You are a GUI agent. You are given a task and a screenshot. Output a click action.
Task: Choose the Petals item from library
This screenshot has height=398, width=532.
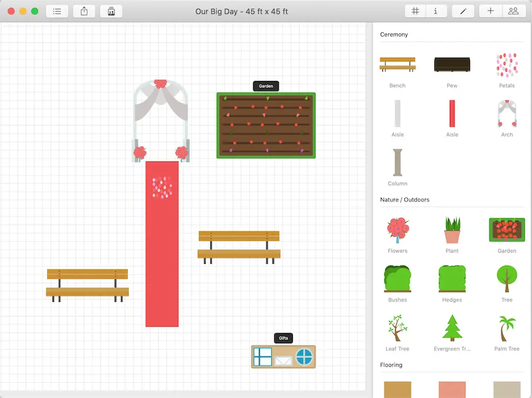coord(507,65)
